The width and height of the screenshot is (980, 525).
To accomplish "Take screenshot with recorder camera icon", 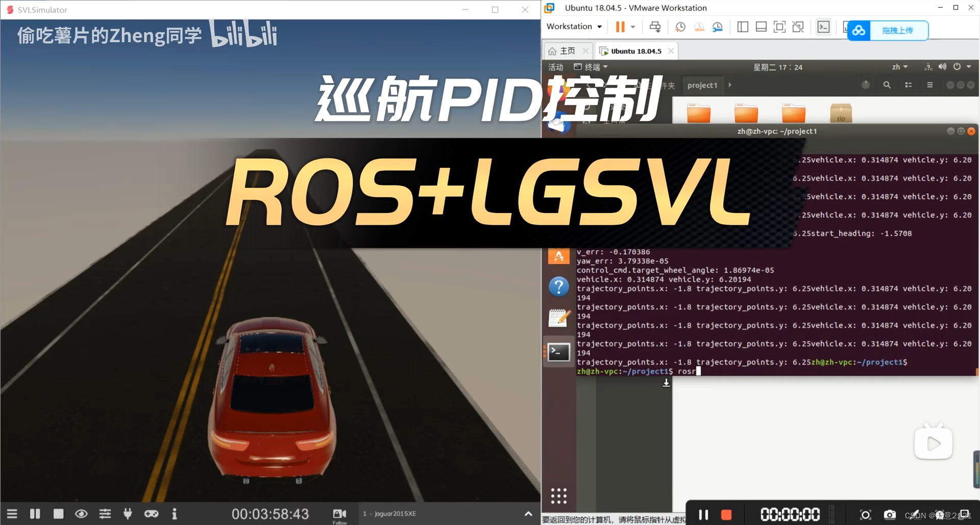I will point(890,515).
